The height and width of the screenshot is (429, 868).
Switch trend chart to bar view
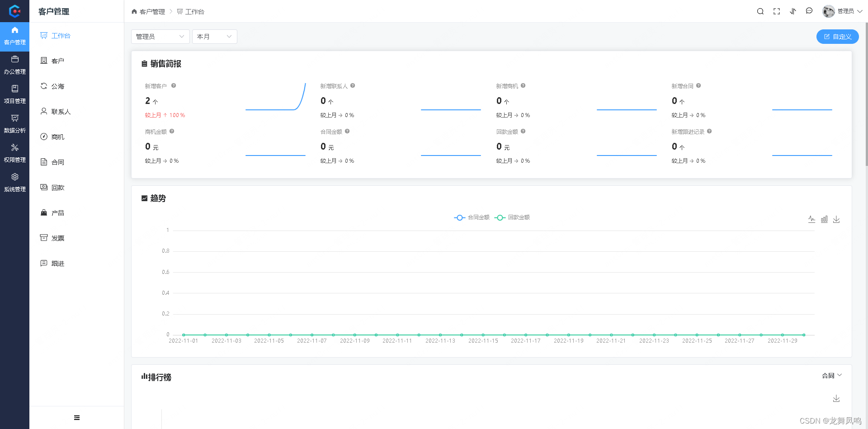824,219
